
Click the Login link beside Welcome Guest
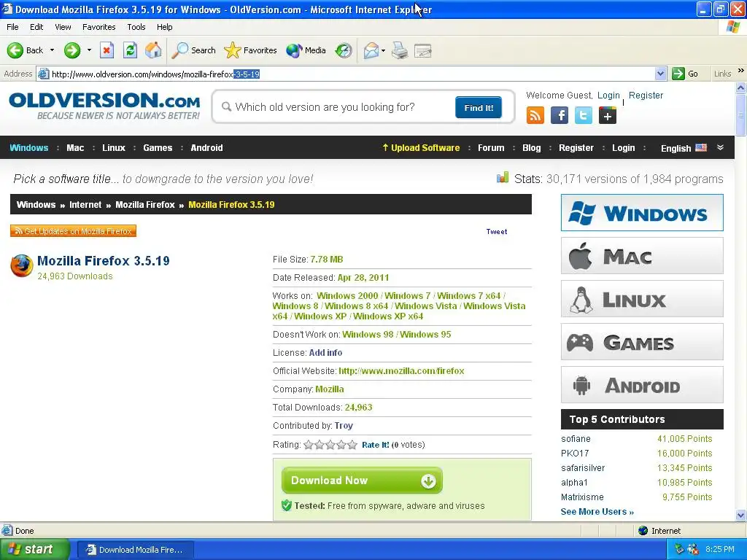(608, 96)
